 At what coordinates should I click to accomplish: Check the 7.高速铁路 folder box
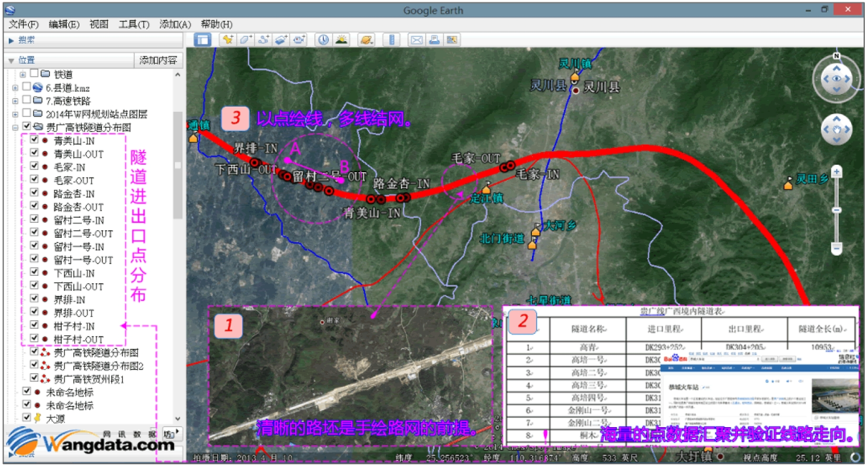[x=26, y=101]
